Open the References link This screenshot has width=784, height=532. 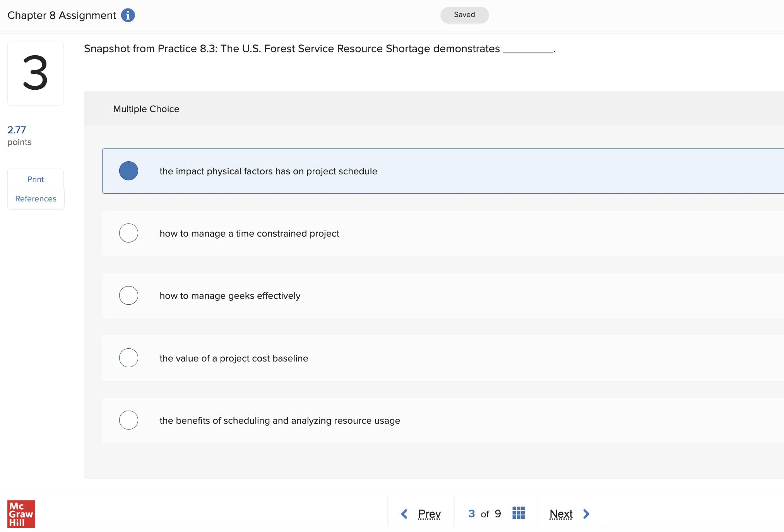click(36, 199)
